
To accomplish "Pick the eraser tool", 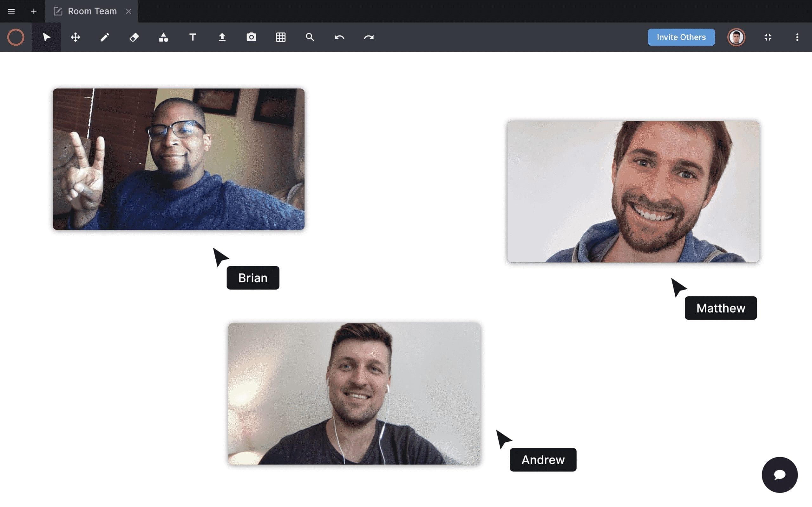I will pos(134,37).
